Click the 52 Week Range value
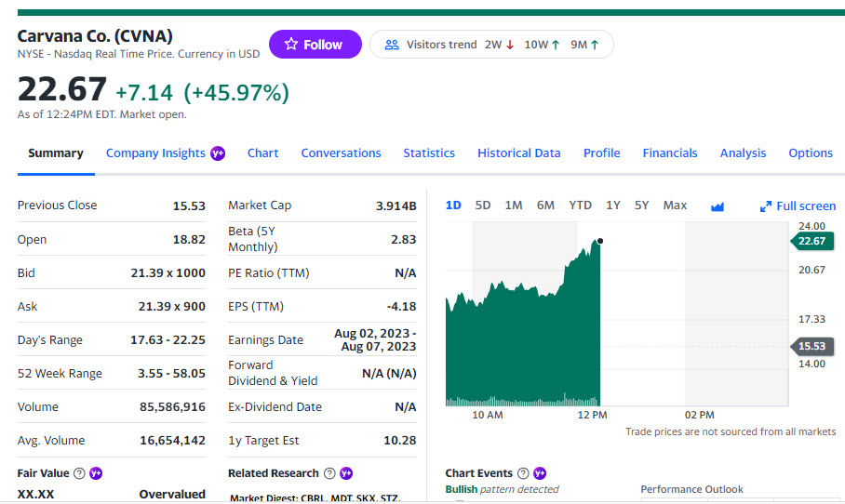Viewport: 845px width, 504px height. [x=171, y=373]
